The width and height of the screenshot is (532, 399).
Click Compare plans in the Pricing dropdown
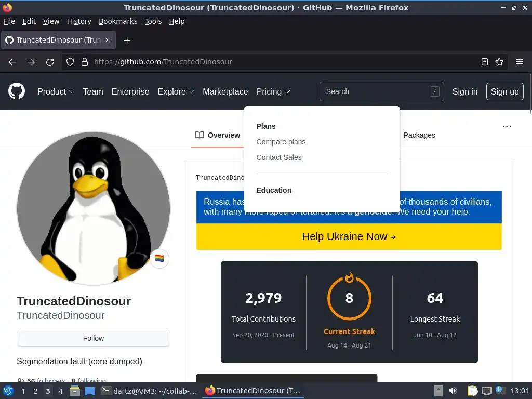tap(281, 142)
